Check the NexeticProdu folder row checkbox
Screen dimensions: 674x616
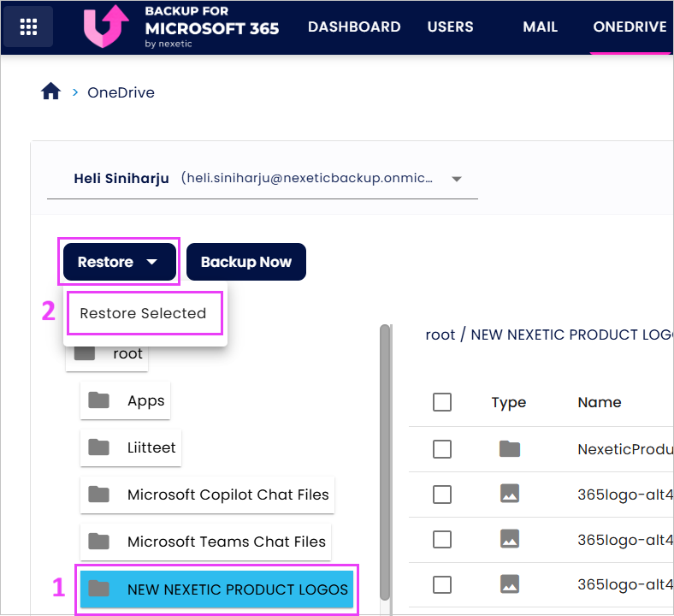coord(442,449)
